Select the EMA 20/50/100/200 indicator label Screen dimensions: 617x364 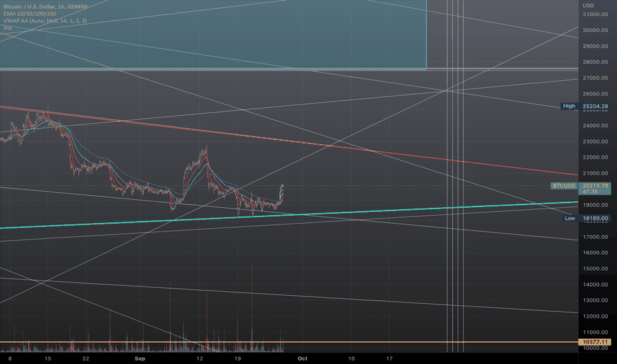pos(30,14)
